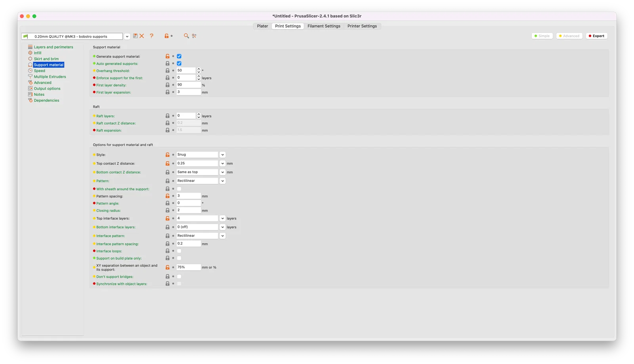Click the First layer density field
Screen dimensions: 634x364
[189, 85]
